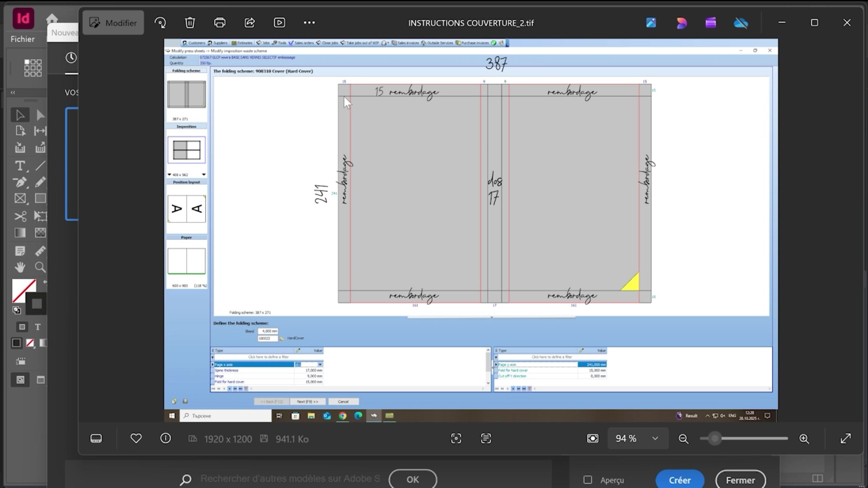Print the image with the printer icon
The image size is (868, 488).
[220, 23]
